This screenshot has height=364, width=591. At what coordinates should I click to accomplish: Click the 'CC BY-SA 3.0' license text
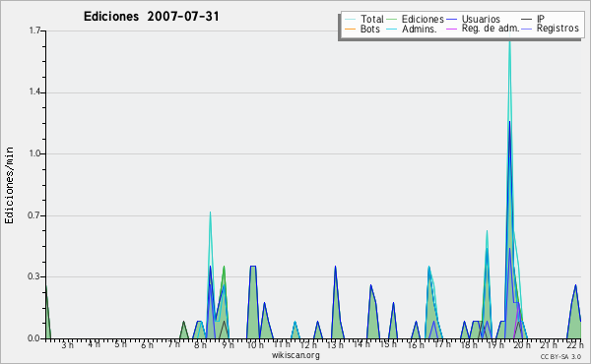560,356
